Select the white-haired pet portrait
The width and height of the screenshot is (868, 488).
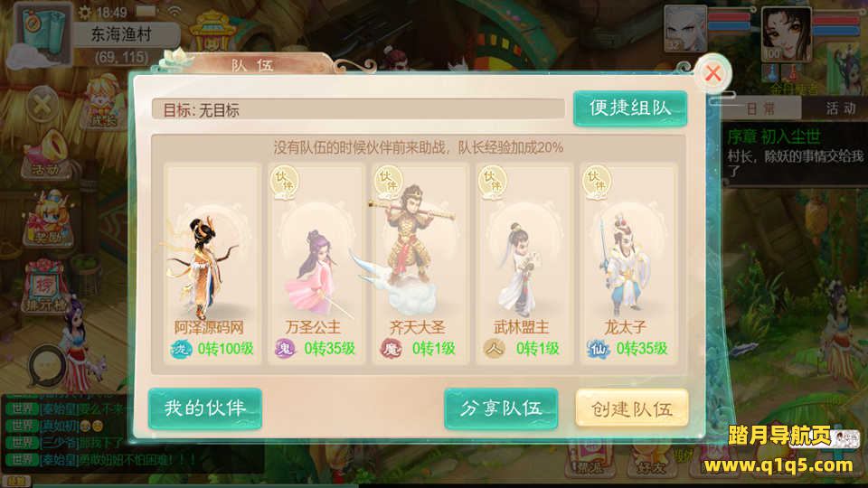[x=685, y=29]
